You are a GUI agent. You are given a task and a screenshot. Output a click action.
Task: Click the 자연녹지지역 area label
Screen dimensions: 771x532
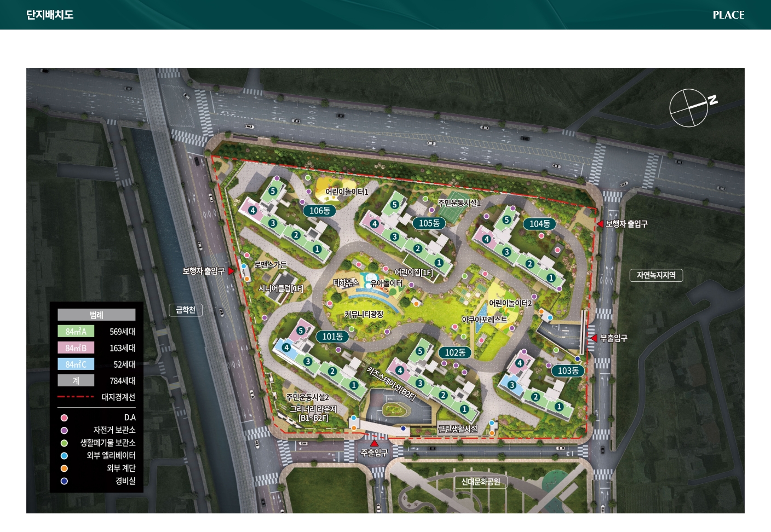click(x=656, y=275)
